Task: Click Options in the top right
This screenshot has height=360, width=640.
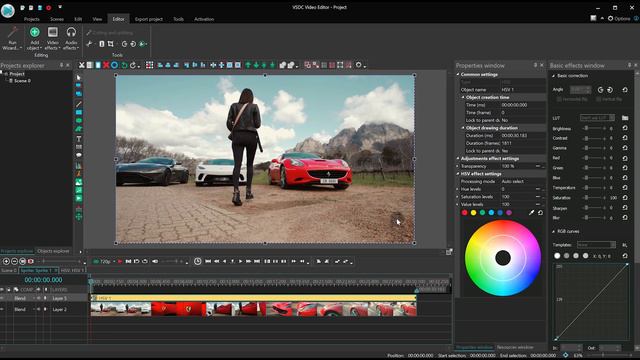Action: tap(619, 18)
